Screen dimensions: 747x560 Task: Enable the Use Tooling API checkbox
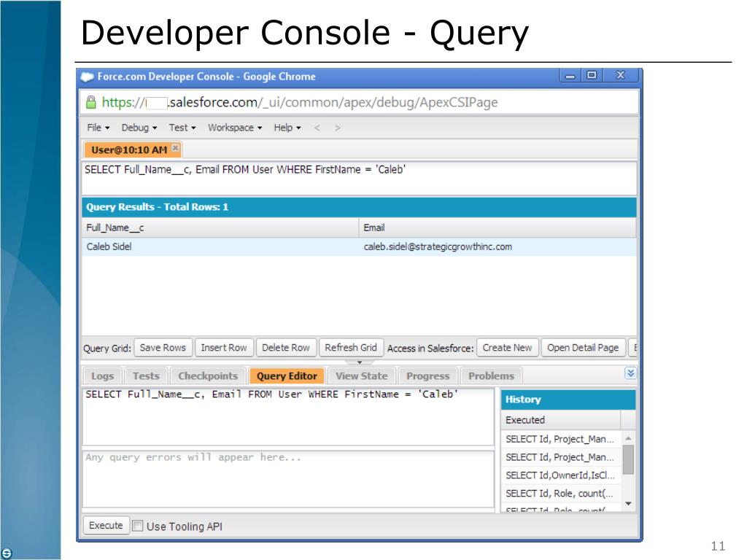pyautogui.click(x=138, y=526)
